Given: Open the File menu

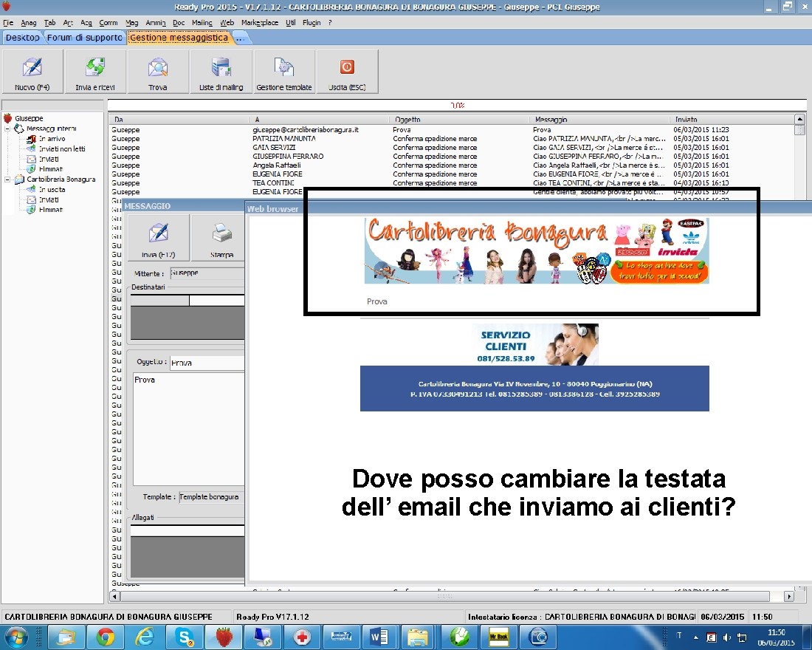Looking at the screenshot, I should [8, 23].
